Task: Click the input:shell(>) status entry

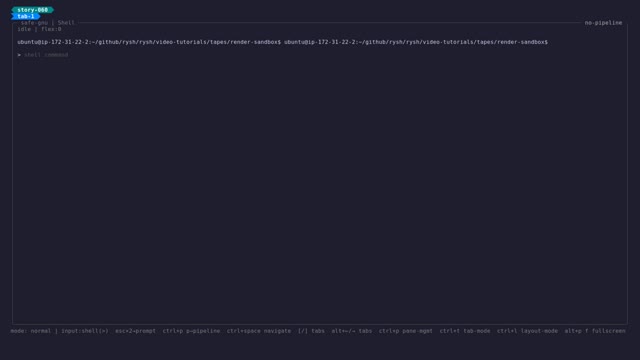Action: pyautogui.click(x=85, y=331)
